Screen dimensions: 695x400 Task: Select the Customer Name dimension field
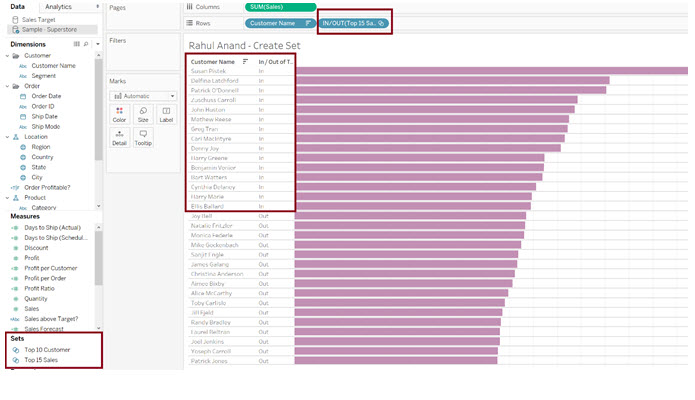(x=53, y=66)
